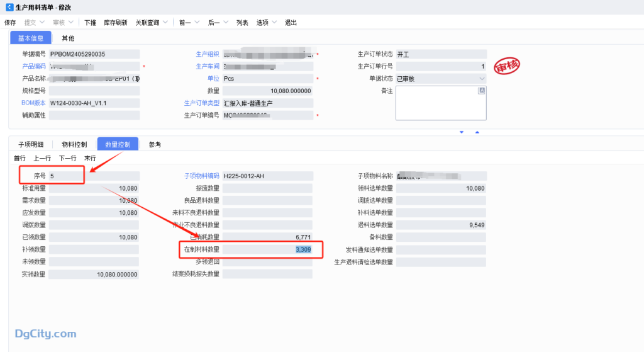The image size is (644, 352).
Task: Click the 备注 text area
Action: coord(441,103)
